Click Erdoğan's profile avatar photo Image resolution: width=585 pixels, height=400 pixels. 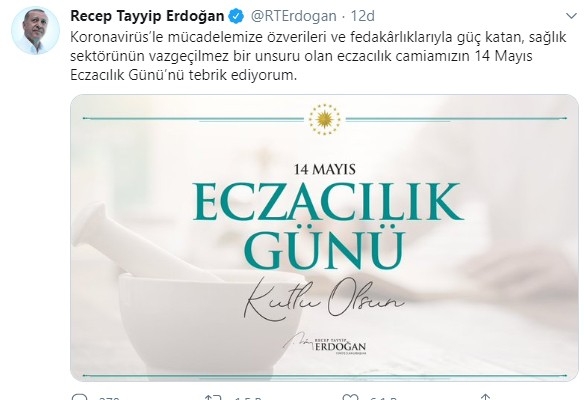coord(35,31)
